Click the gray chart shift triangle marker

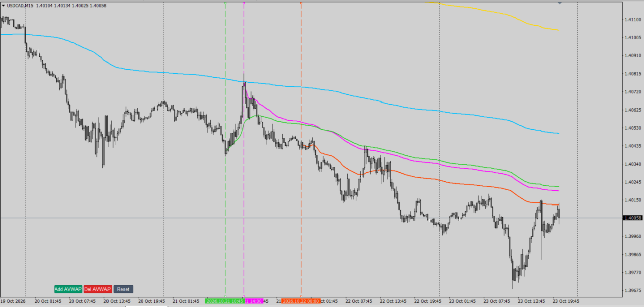(559, 3)
